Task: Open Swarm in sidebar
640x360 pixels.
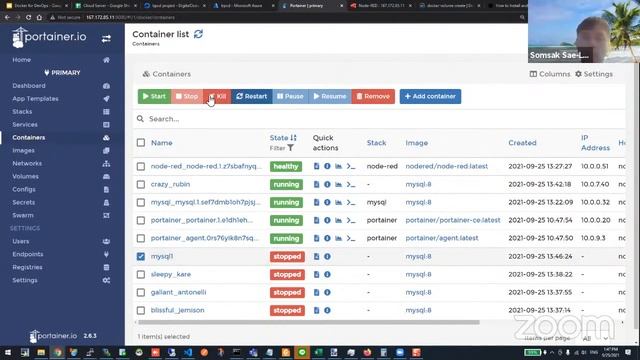Action: pyautogui.click(x=23, y=216)
